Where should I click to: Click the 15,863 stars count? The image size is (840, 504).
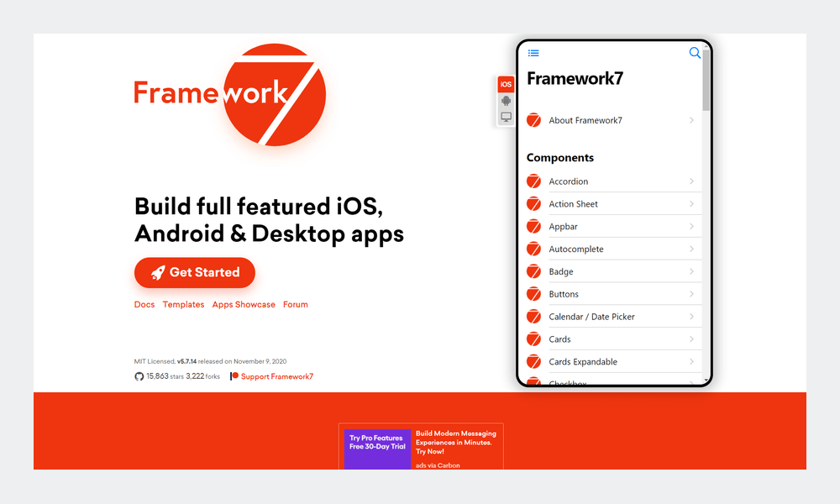pos(165,376)
